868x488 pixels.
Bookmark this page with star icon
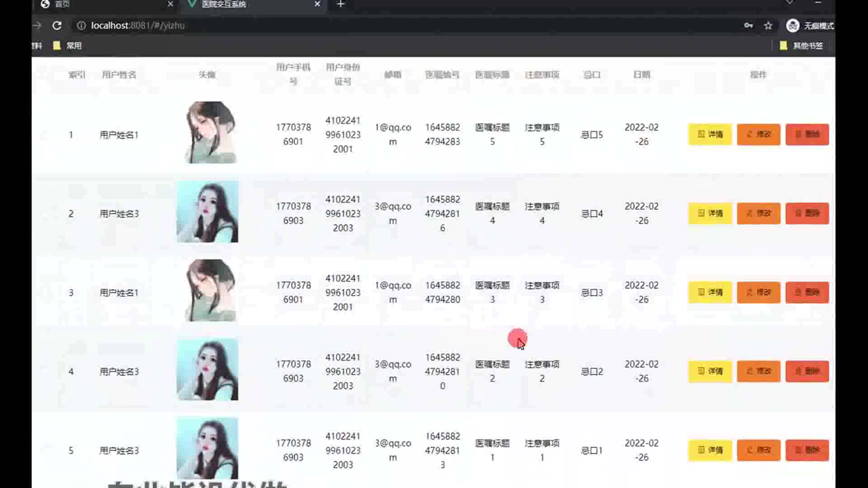(768, 26)
